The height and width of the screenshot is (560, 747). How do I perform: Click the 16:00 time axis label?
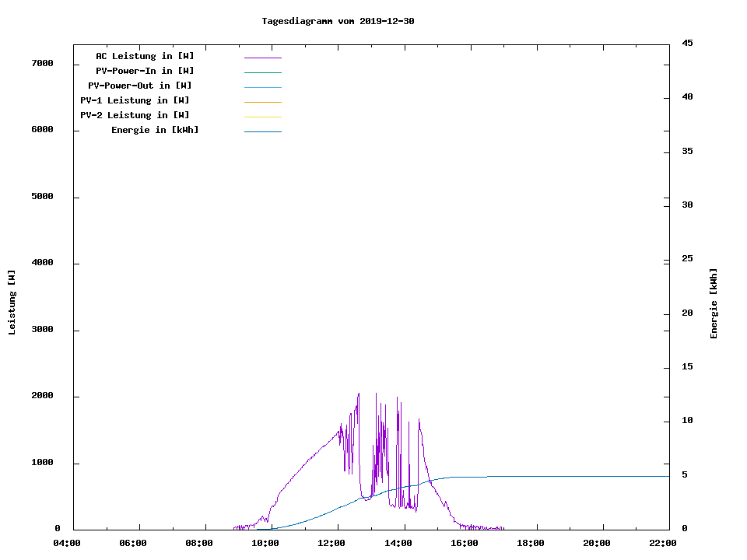(x=465, y=543)
